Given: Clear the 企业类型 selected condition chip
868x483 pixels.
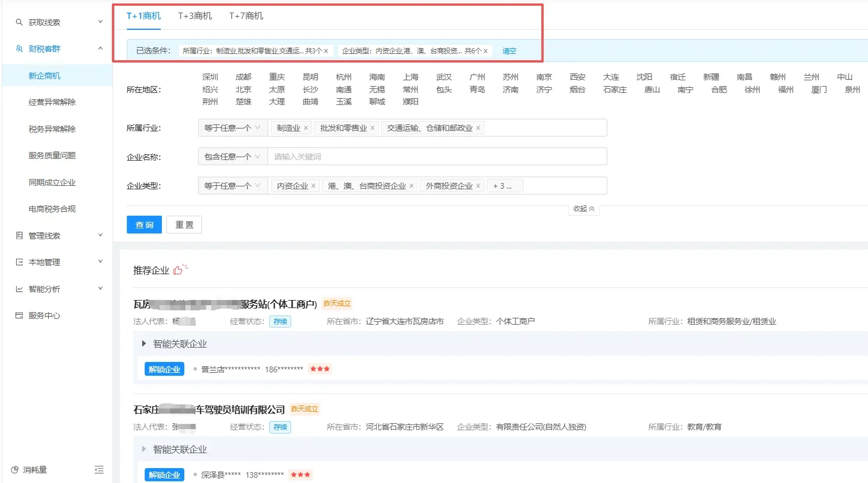Looking at the screenshot, I should [486, 51].
